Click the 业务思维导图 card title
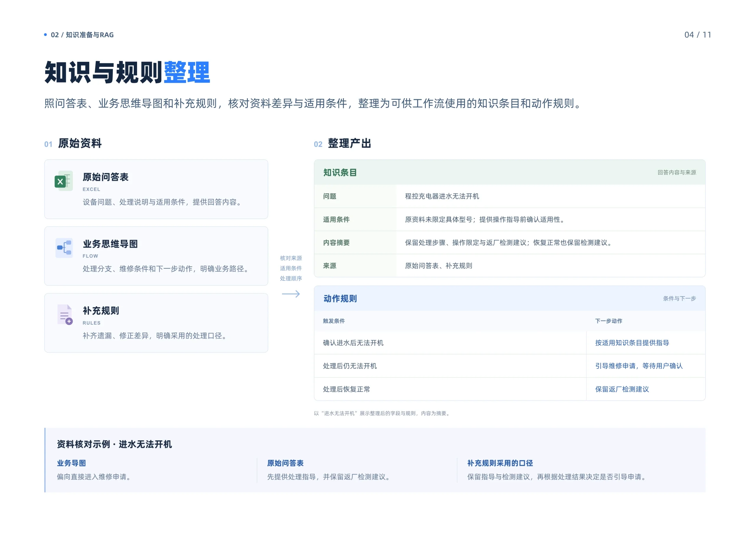Viewport: 756px width, 535px height. [x=110, y=244]
